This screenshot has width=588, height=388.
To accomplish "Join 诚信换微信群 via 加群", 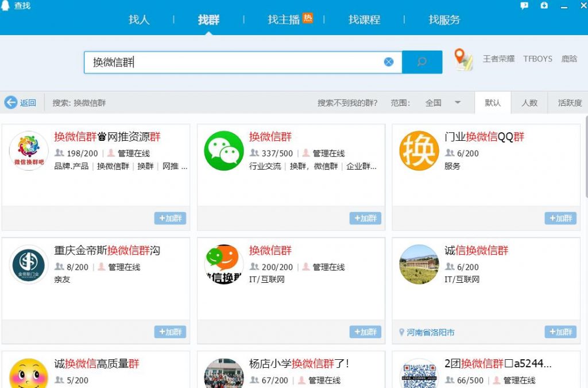I will tap(560, 332).
